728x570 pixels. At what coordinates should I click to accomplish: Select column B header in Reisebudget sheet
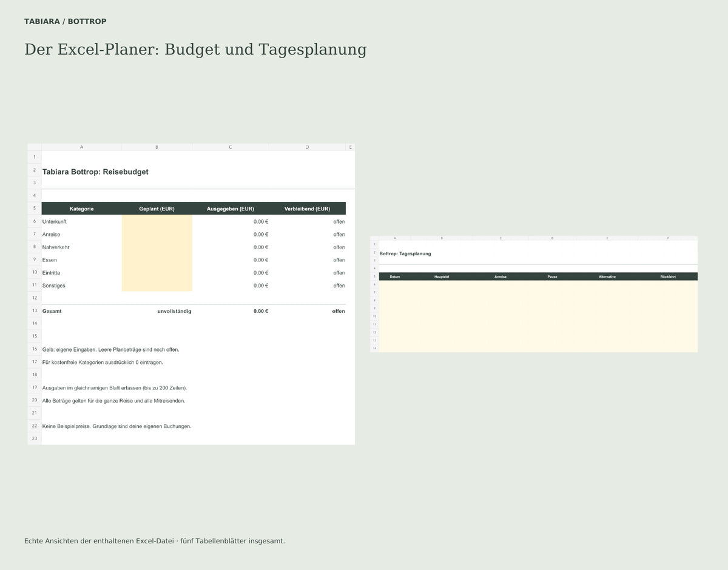click(x=157, y=147)
